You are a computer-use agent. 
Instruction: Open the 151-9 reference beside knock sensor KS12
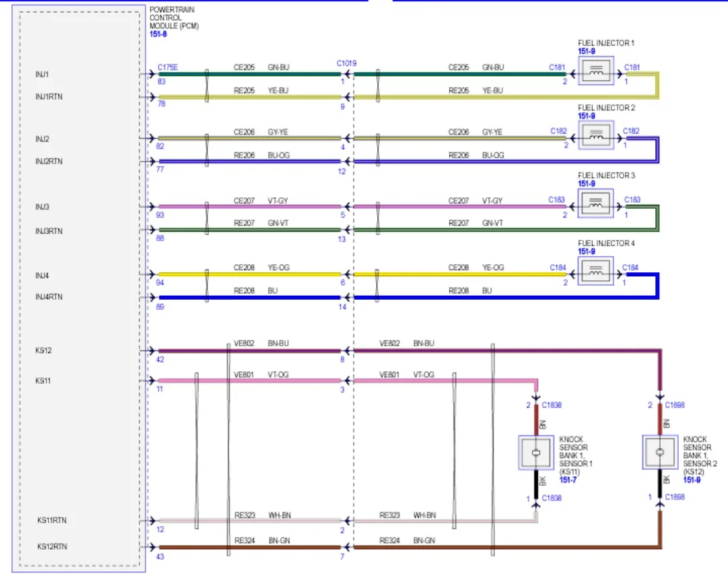(x=692, y=480)
